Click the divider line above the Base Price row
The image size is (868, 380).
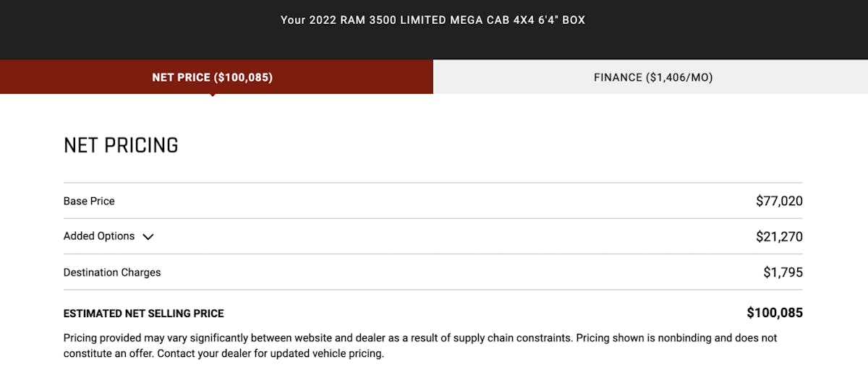(433, 183)
